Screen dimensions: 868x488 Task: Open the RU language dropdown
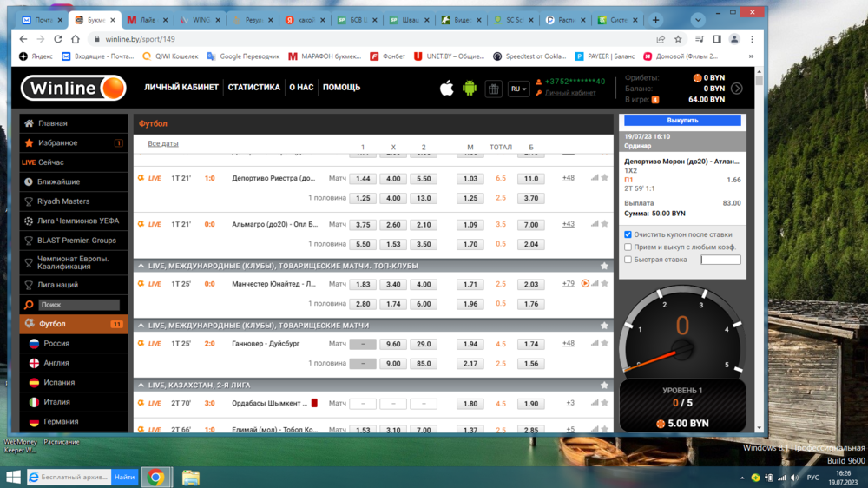click(518, 89)
